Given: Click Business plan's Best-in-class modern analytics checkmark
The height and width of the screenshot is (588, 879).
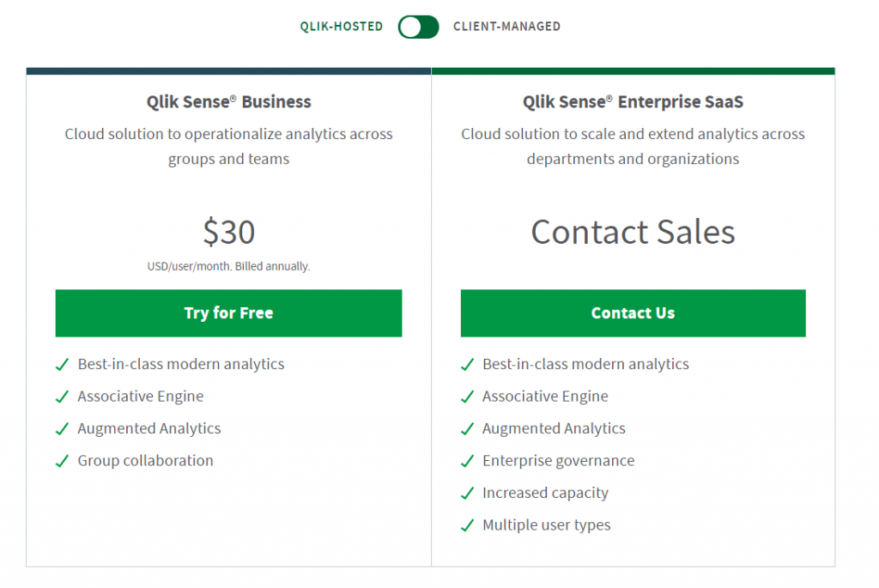Looking at the screenshot, I should coord(62,365).
